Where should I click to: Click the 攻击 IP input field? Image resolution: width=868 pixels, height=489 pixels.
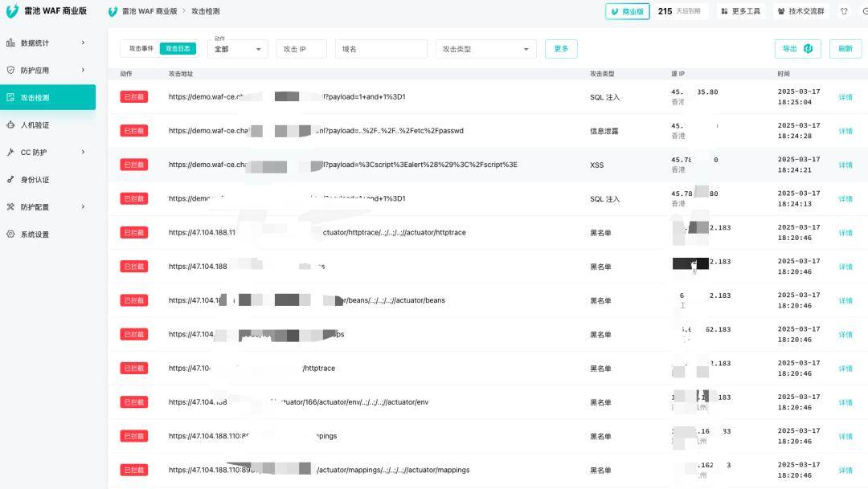pyautogui.click(x=301, y=49)
